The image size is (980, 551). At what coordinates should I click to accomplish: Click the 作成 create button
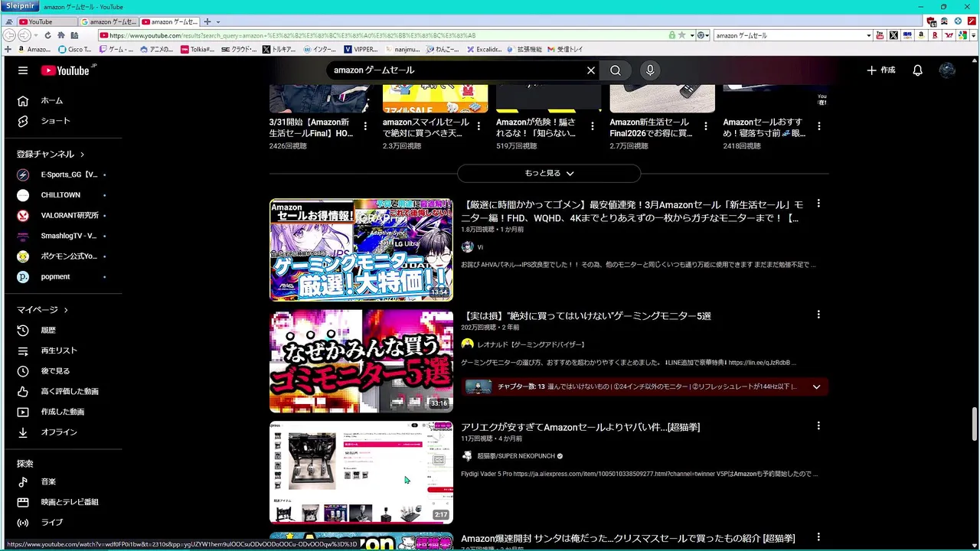[x=880, y=70]
